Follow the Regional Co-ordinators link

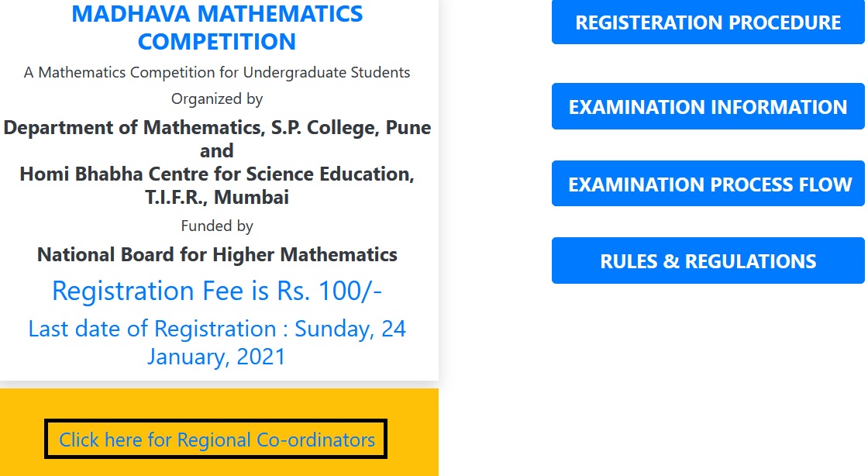click(216, 440)
